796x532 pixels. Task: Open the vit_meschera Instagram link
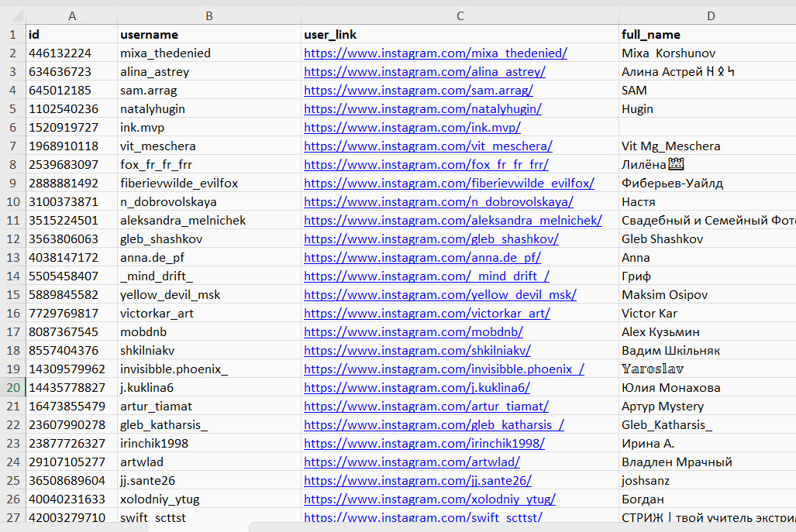[x=428, y=146]
